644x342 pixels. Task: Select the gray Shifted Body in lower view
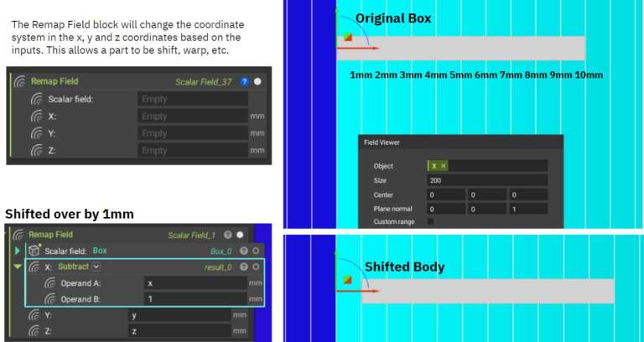click(488, 291)
